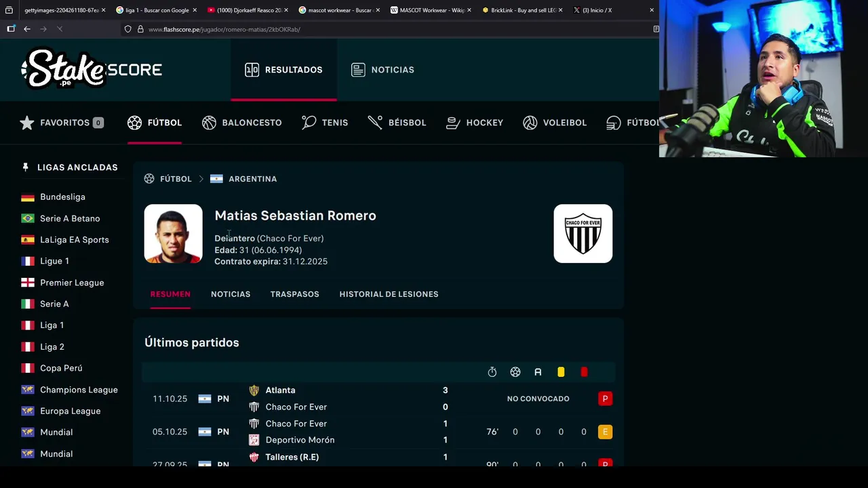868x488 pixels.
Task: Click the Atlanta team name
Action: (280, 390)
